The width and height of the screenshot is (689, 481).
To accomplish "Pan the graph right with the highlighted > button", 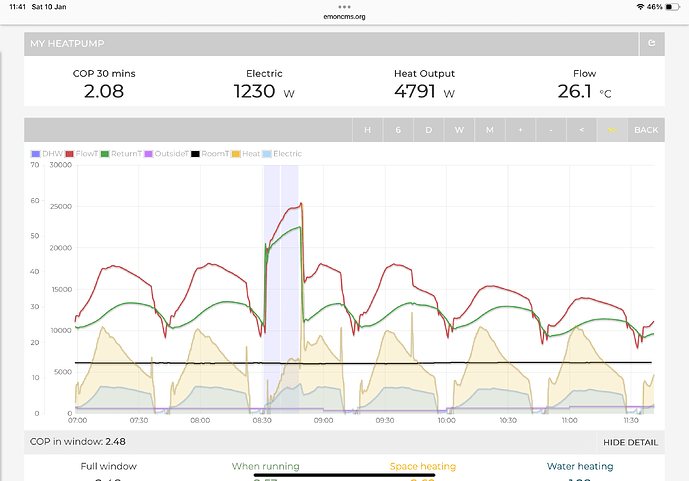I will 612,130.
